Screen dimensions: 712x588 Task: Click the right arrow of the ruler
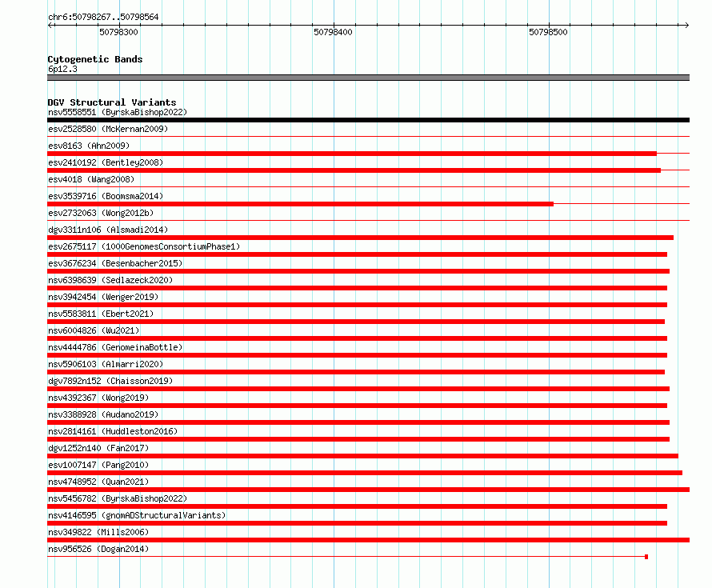(686, 25)
